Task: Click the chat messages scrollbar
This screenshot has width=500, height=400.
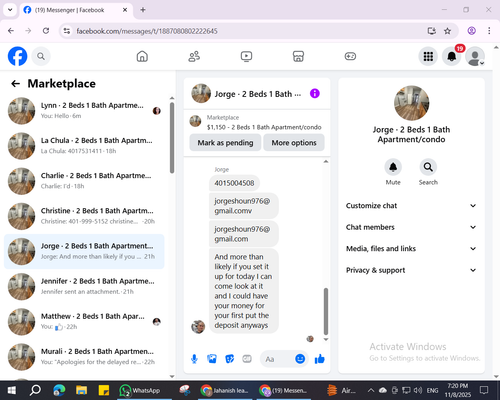Action: click(326, 312)
